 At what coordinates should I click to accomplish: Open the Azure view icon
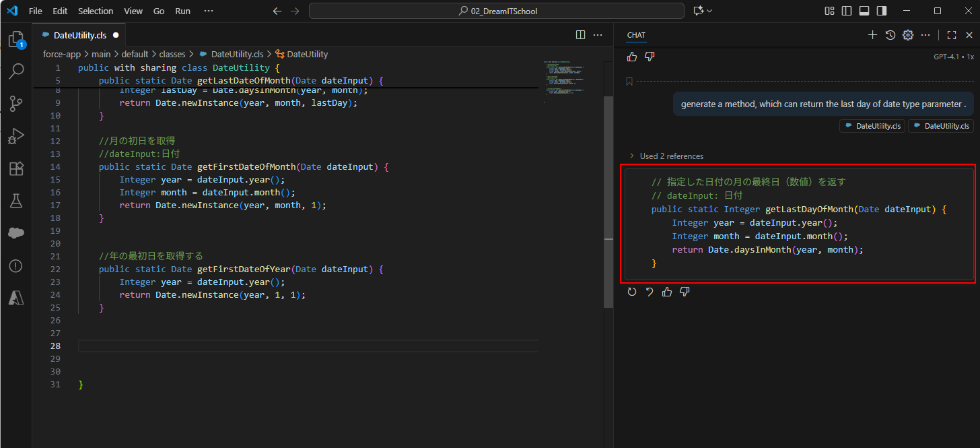pos(16,298)
